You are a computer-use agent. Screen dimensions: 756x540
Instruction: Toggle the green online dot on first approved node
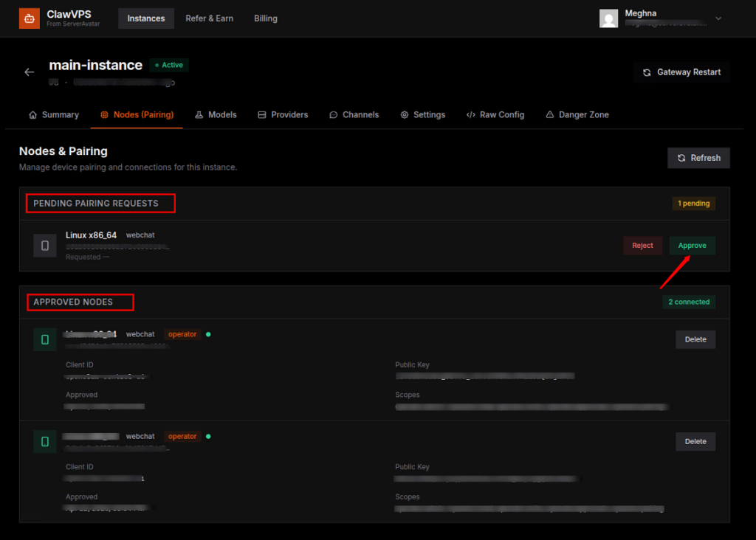click(207, 333)
